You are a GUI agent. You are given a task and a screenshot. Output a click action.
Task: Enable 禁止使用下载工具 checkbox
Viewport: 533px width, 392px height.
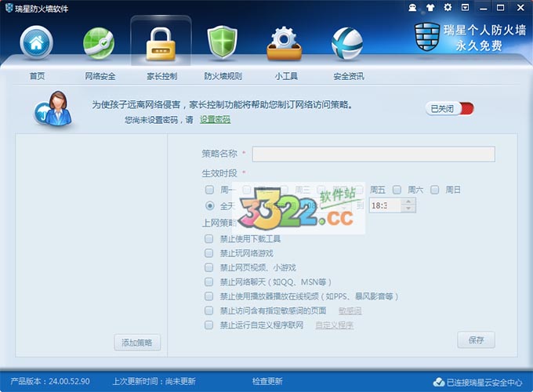tap(208, 238)
